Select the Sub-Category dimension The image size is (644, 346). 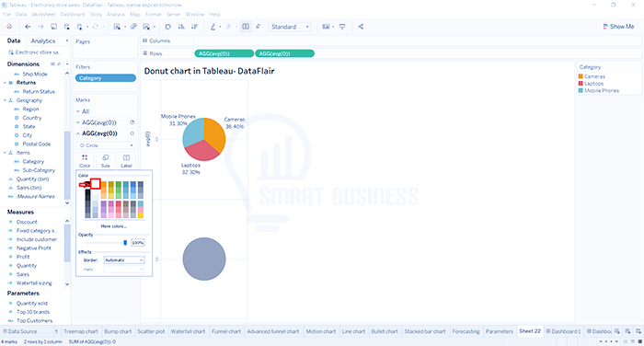coord(39,170)
